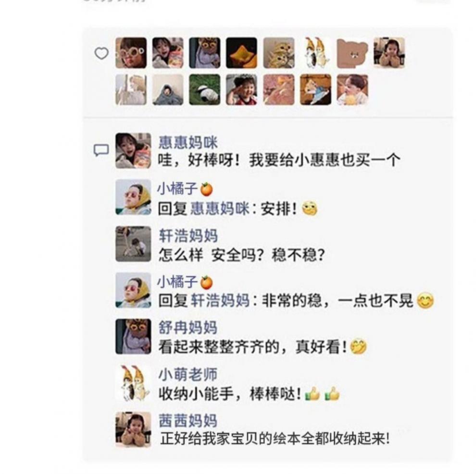
Task: Click 轩浩妈妈 mention in 非常的稳 reply
Action: (220, 301)
